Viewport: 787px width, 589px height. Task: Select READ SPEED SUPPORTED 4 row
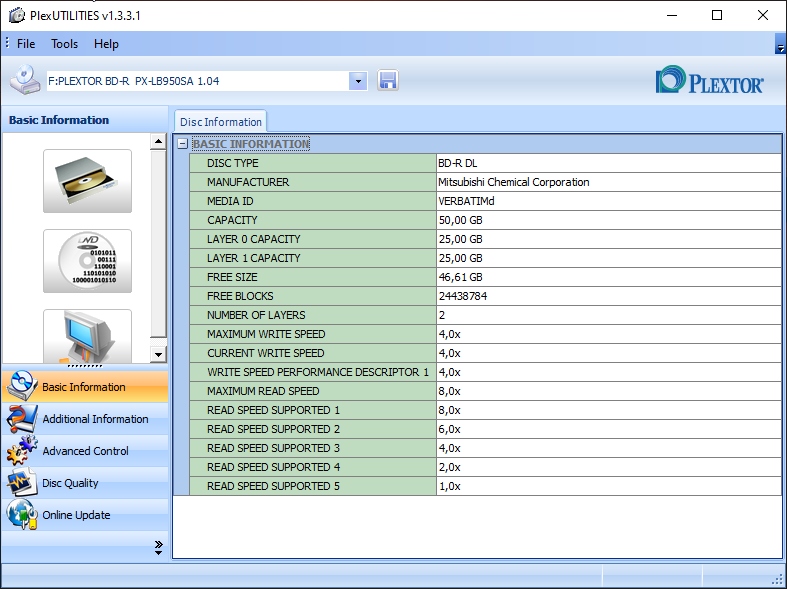[x=485, y=468]
